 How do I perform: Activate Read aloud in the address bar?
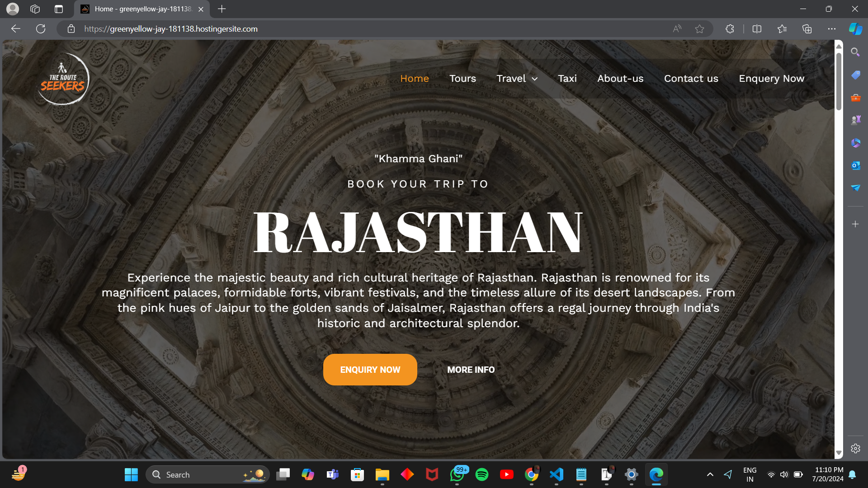pos(677,28)
